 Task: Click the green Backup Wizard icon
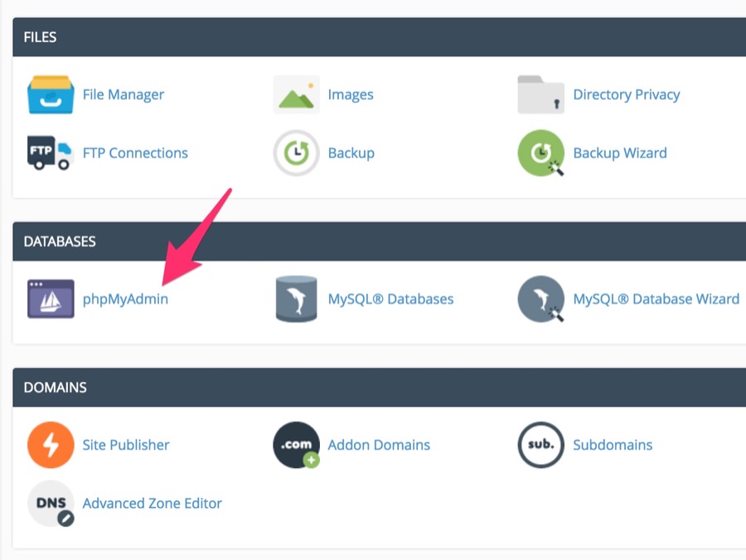point(541,153)
